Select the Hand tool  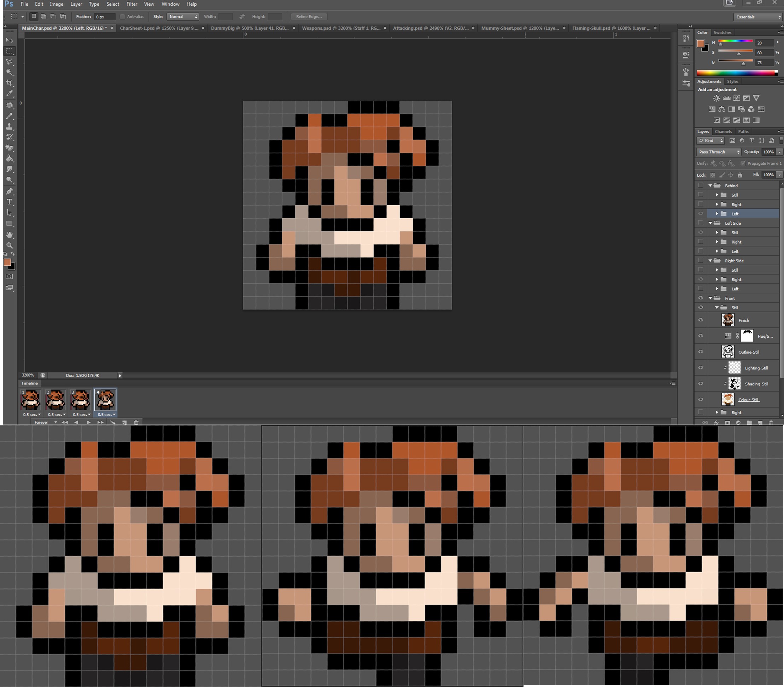[10, 235]
